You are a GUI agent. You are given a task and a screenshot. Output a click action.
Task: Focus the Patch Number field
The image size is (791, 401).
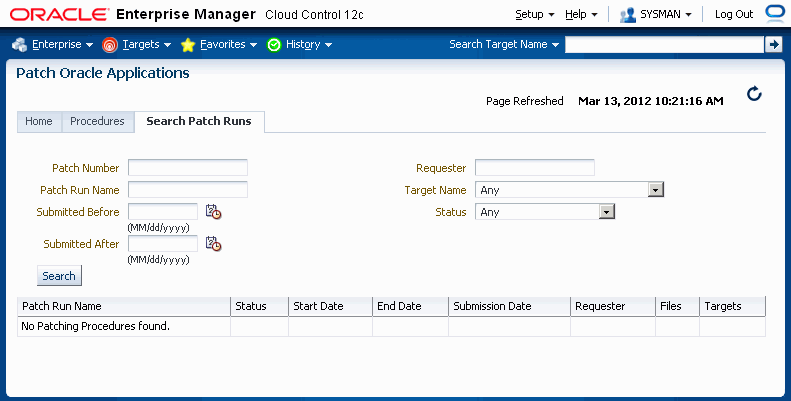click(188, 167)
